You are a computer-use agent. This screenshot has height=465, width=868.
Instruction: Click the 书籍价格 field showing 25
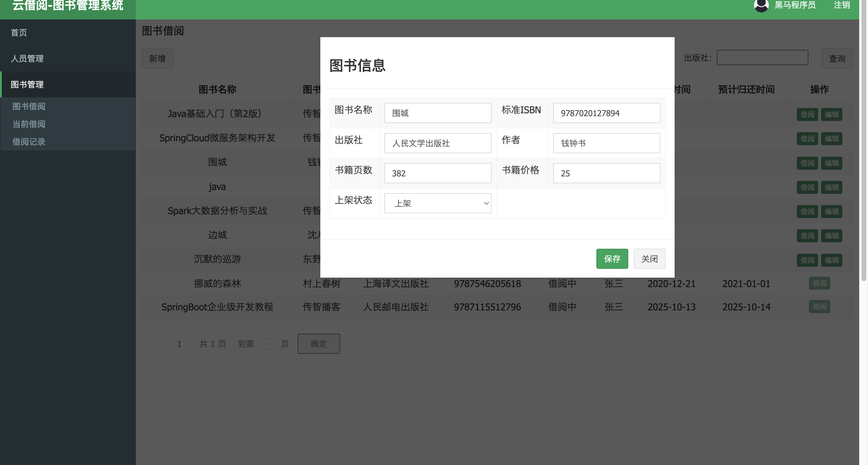pyautogui.click(x=606, y=173)
